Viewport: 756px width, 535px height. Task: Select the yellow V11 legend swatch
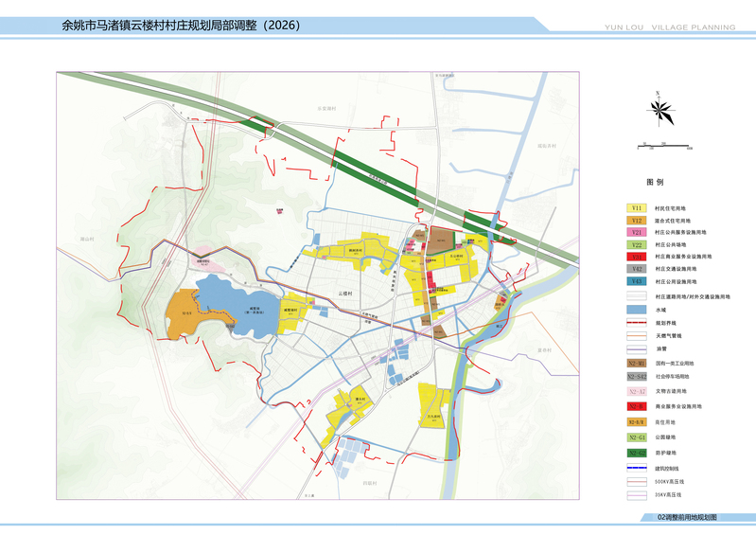[637, 208]
